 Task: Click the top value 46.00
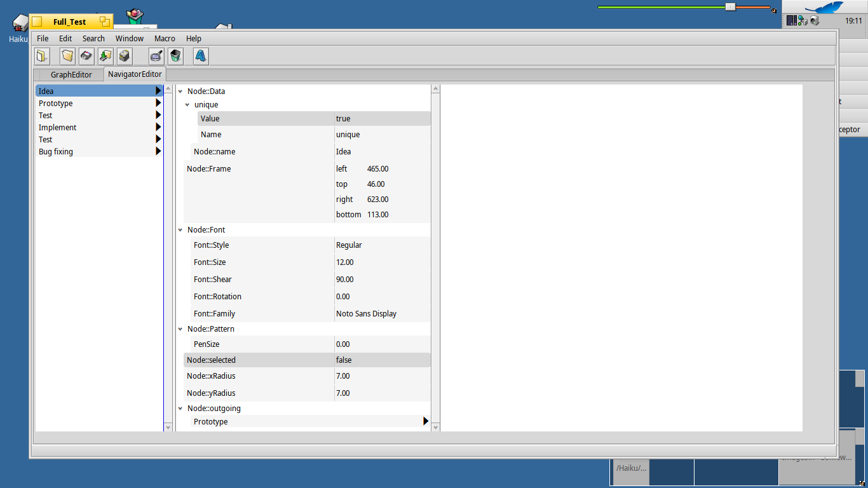click(x=376, y=184)
